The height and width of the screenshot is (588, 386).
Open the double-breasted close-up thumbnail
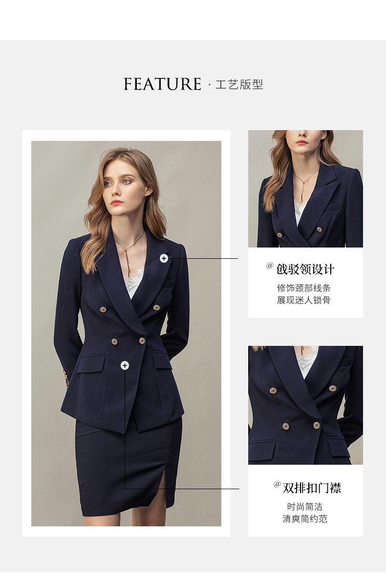(305, 405)
